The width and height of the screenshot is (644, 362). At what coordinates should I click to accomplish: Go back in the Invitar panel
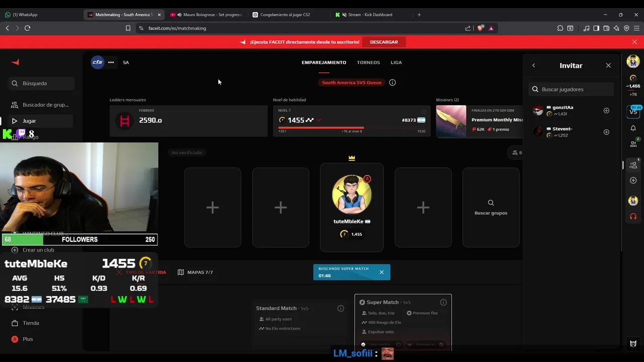(x=534, y=65)
